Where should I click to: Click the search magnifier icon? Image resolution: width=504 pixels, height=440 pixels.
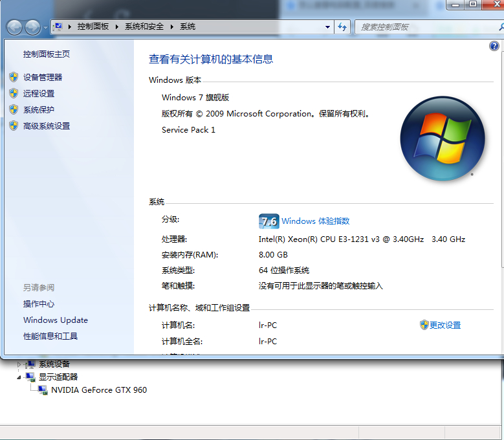coord(501,27)
